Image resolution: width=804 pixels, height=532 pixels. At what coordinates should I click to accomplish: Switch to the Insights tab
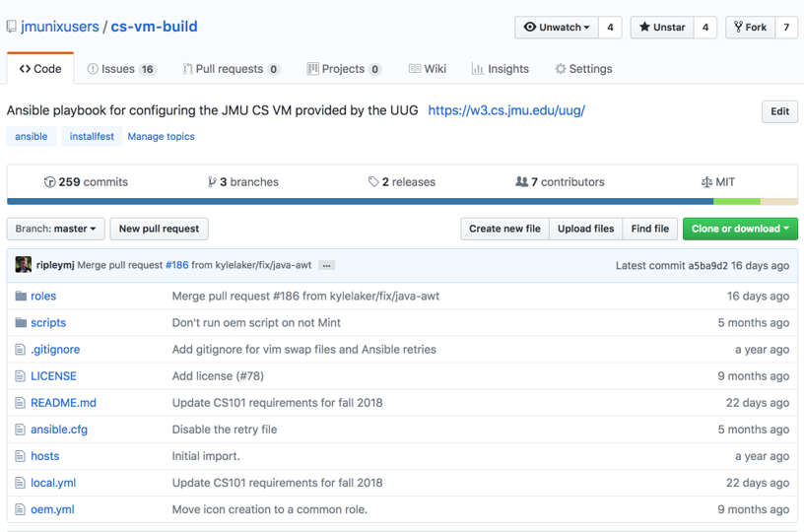[x=500, y=69]
